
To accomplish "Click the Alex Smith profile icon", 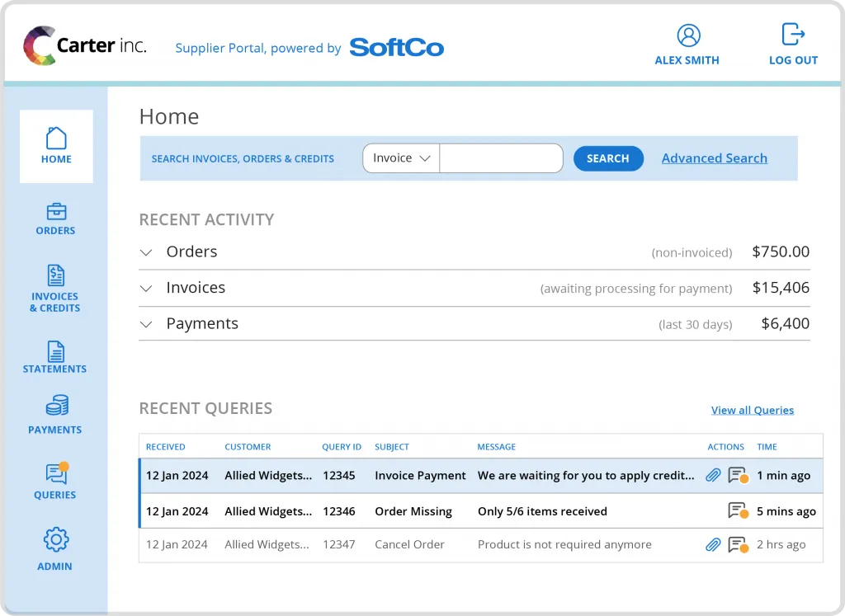I will coord(688,35).
